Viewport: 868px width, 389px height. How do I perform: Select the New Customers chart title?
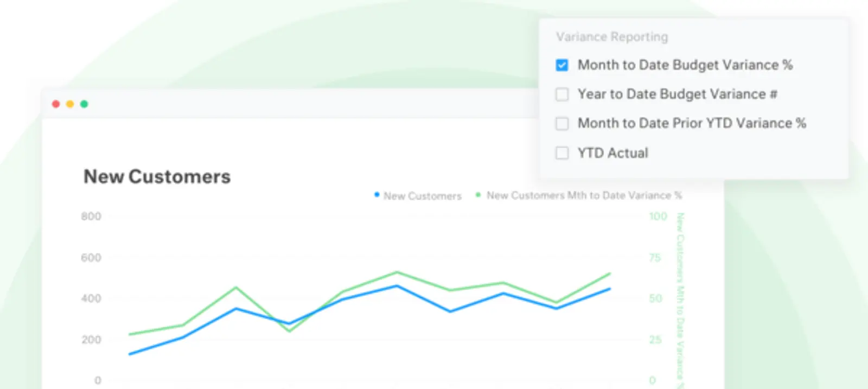tap(157, 176)
